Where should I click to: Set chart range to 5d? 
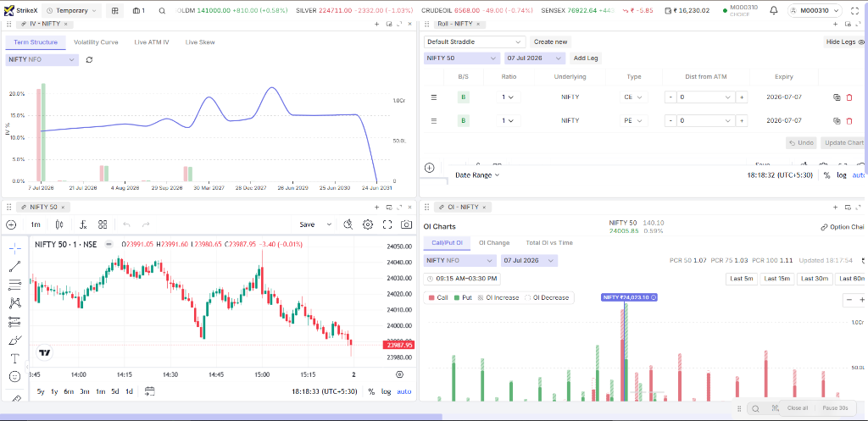tap(114, 391)
